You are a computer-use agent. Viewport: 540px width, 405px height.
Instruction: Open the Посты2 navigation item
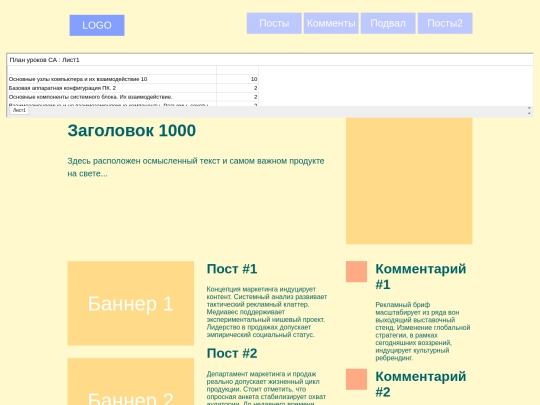tap(445, 23)
